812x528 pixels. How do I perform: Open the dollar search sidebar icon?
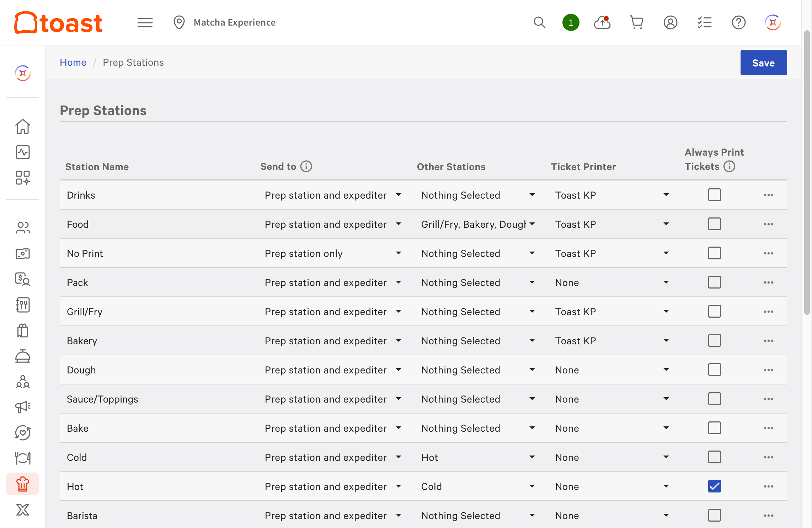pos(23,279)
